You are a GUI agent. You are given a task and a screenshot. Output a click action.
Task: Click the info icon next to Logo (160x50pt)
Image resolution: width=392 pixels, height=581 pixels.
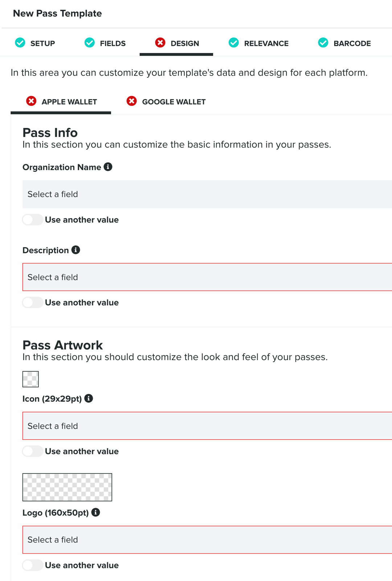95,513
